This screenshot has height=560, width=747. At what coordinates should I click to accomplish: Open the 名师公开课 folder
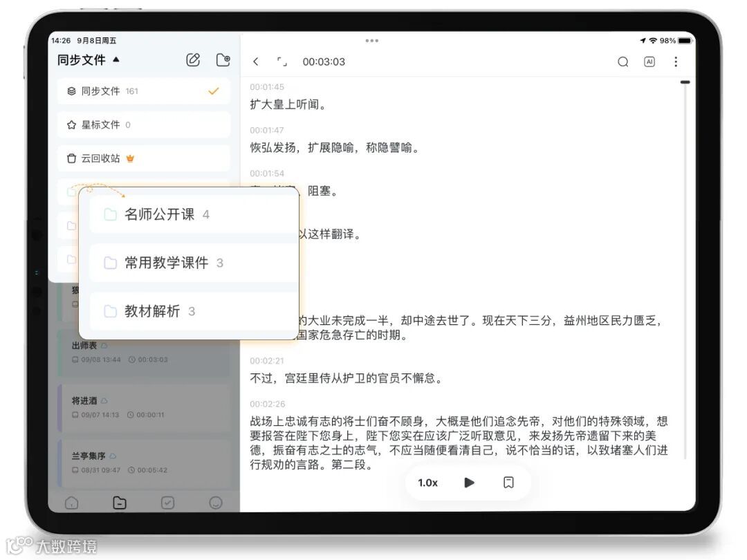tap(194, 214)
